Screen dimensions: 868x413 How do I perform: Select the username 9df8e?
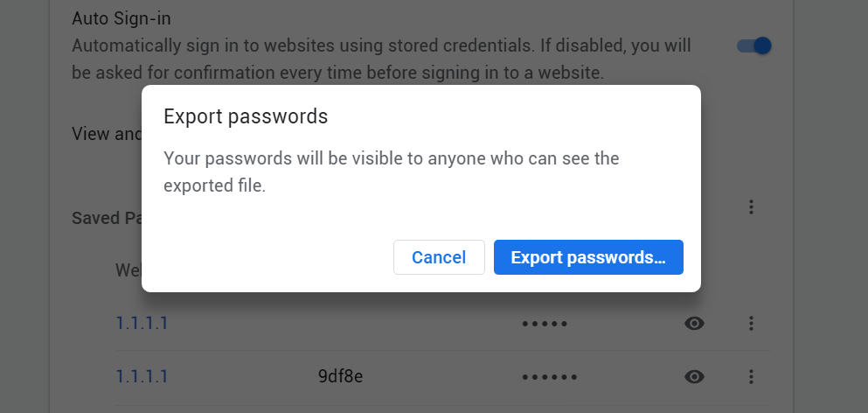coord(340,377)
